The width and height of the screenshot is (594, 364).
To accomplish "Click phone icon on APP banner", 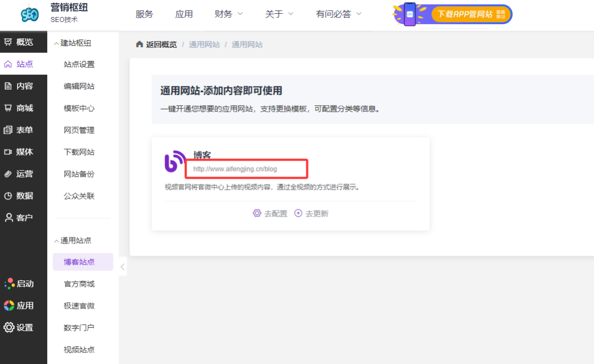I will pos(410,14).
